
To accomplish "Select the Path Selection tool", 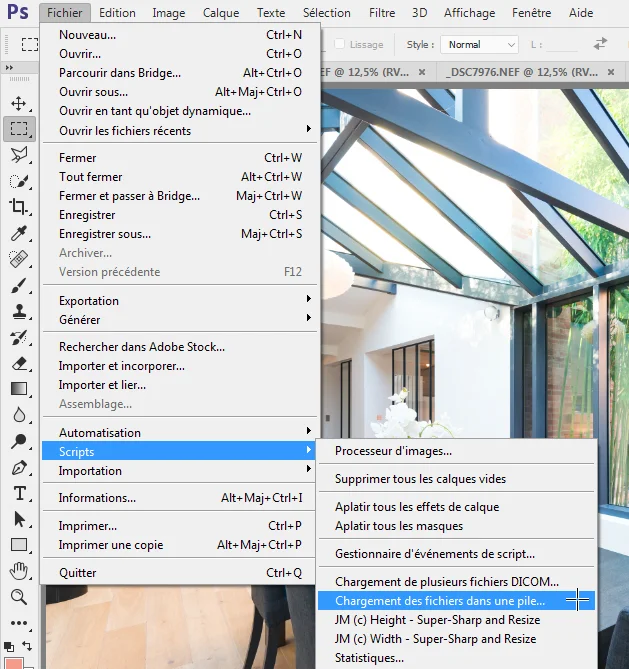I will 19,519.
